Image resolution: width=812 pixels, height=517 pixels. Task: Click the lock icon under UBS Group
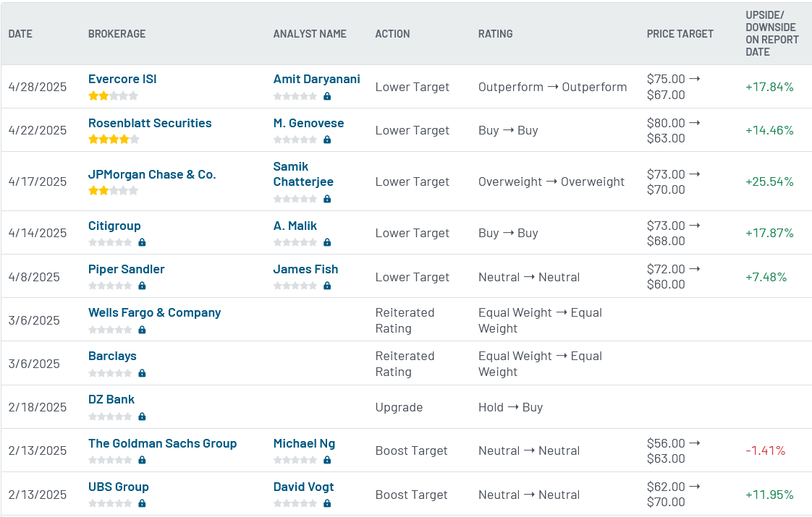click(x=143, y=503)
